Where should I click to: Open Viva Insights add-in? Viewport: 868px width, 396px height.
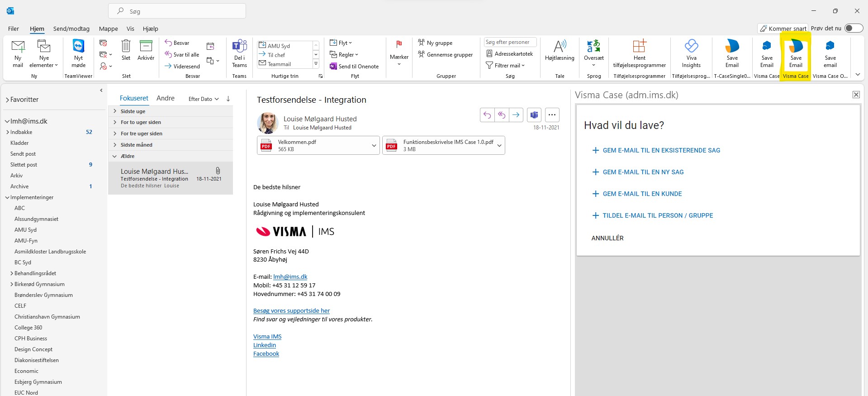(691, 53)
